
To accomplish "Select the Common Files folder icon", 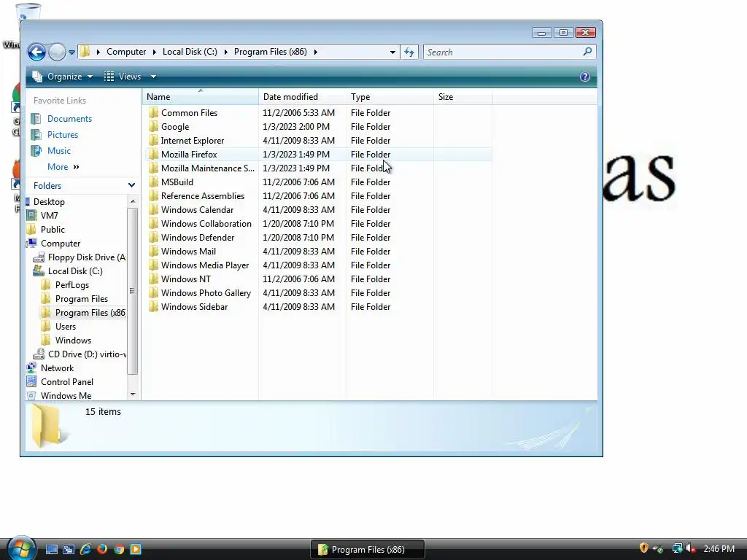I will point(153,113).
